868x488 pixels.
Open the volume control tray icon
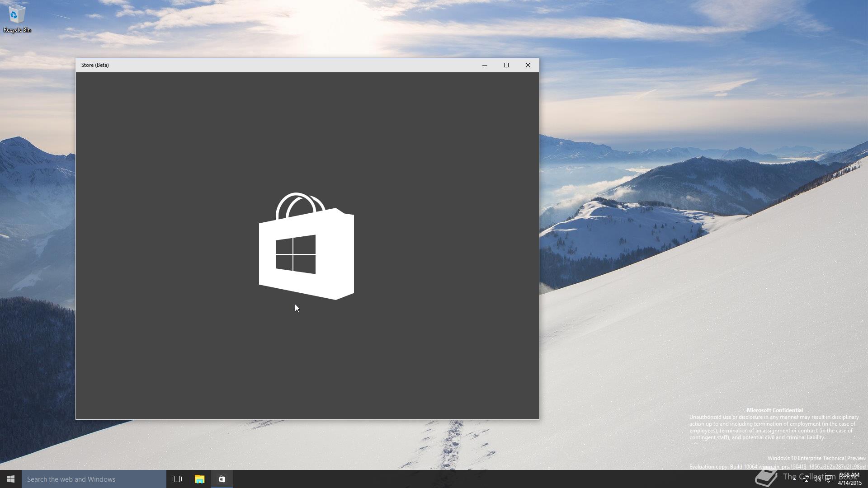[x=817, y=479]
